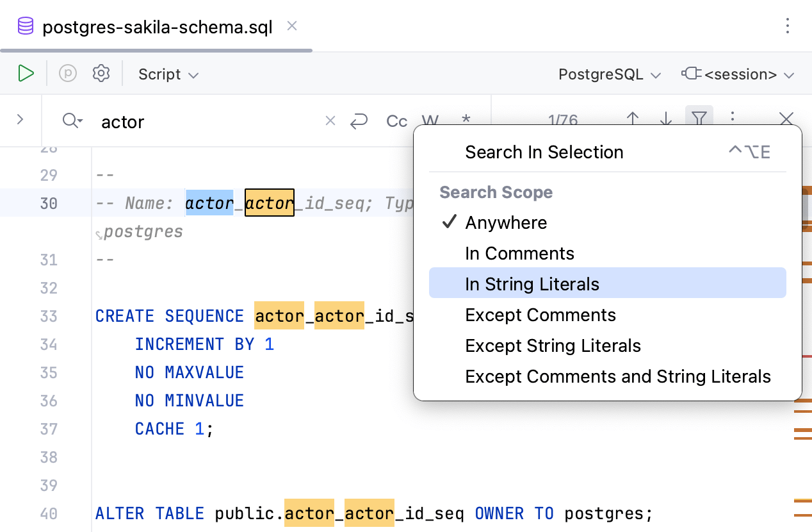Jump to the next search match
812x532 pixels.
[666, 120]
